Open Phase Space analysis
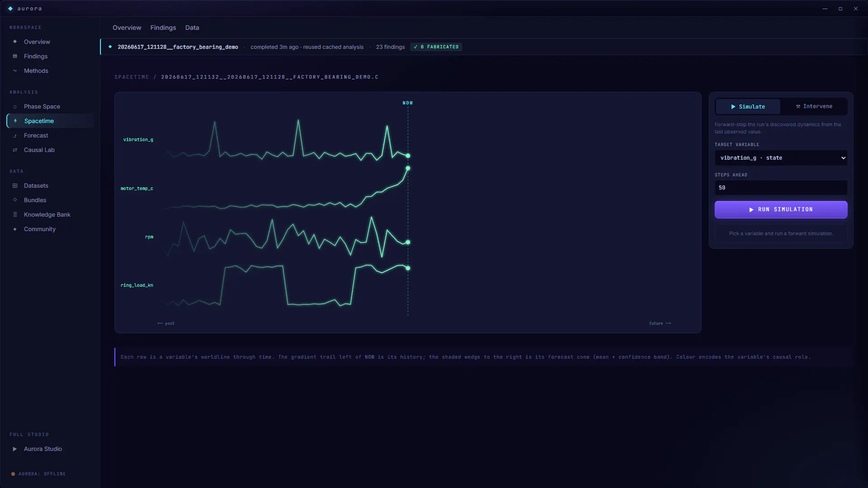The height and width of the screenshot is (488, 868). 51,106
